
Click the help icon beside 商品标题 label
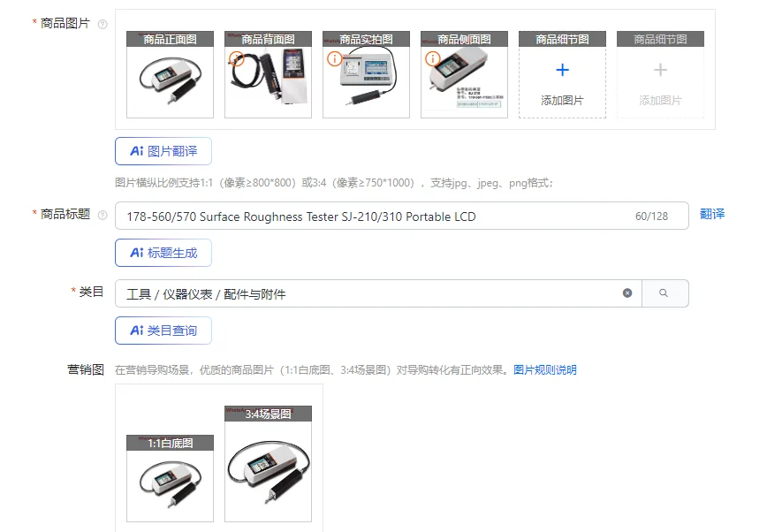point(103,215)
